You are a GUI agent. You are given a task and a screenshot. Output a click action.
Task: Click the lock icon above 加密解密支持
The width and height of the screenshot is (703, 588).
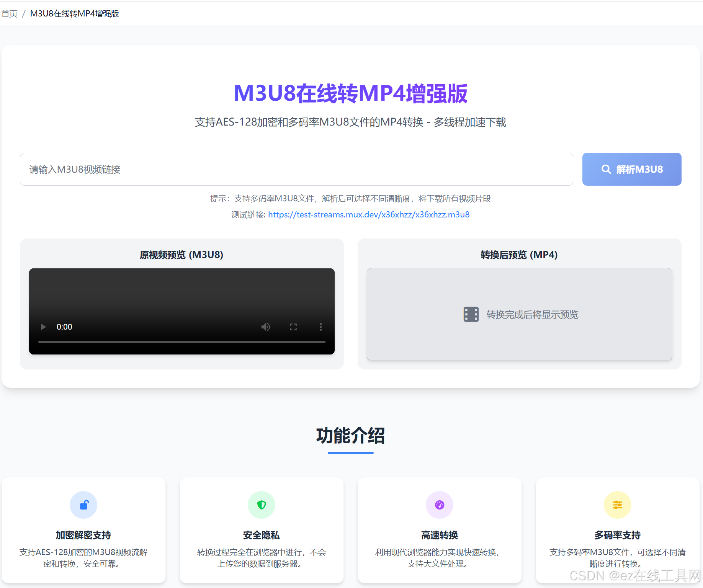click(x=83, y=505)
